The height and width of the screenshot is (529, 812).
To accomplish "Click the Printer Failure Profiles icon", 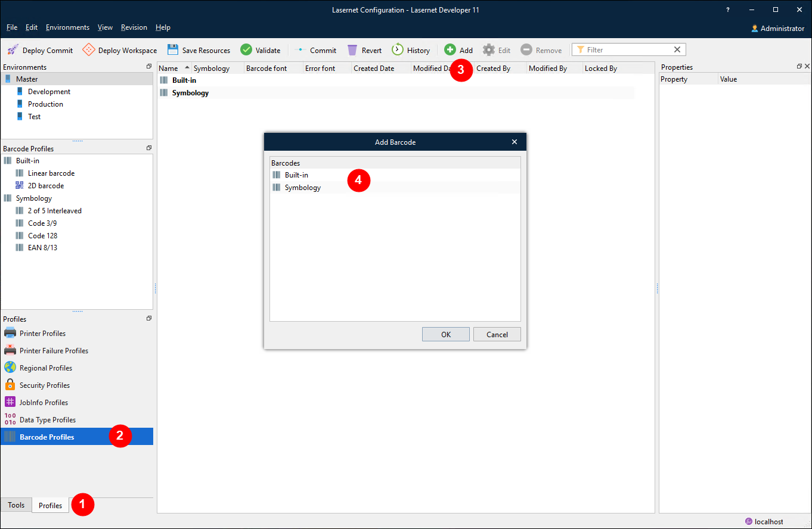I will point(10,350).
